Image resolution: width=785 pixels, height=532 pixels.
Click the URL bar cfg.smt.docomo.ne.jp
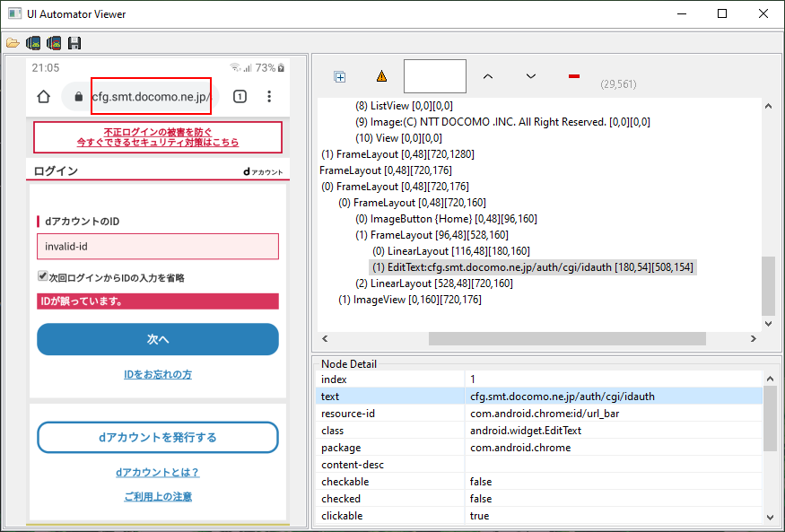[152, 97]
